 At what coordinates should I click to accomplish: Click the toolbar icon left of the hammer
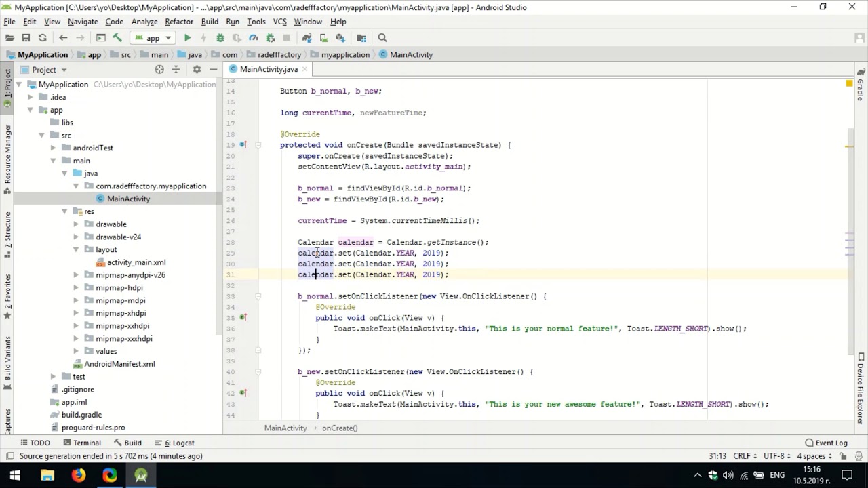click(101, 38)
